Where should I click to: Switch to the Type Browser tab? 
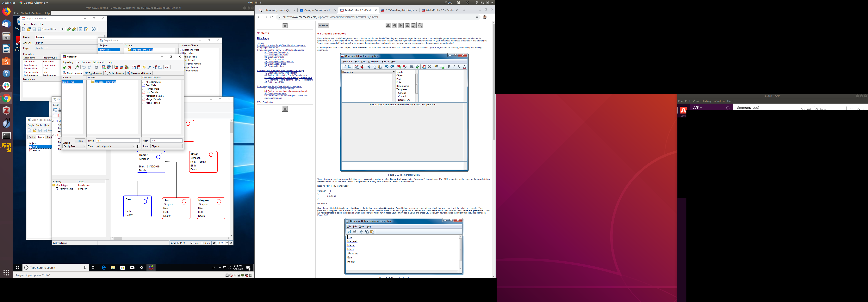coord(94,73)
